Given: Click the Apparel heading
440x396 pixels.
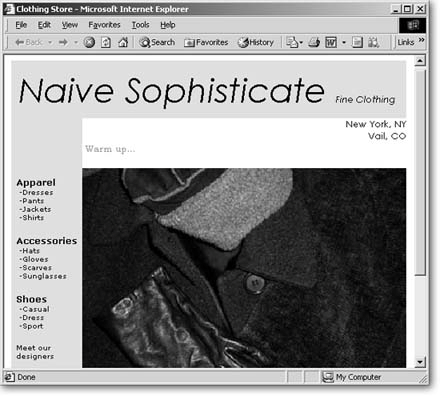Looking at the screenshot, I should tap(36, 183).
